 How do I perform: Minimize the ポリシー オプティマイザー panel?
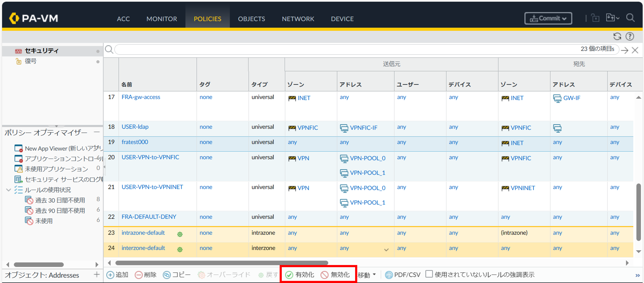coord(97,132)
